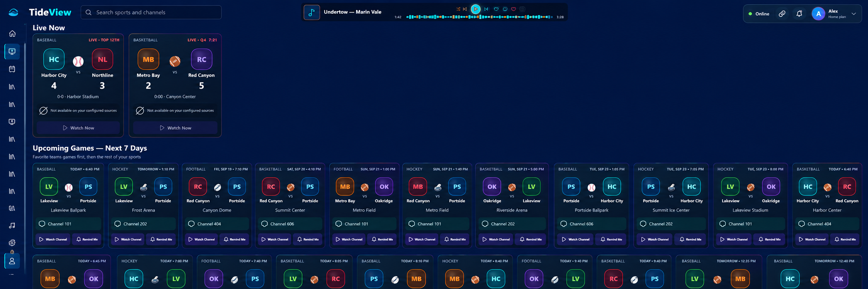Select Channel 101 on Lakeview Ballpark card
This screenshot has height=289, width=868.
(x=68, y=224)
